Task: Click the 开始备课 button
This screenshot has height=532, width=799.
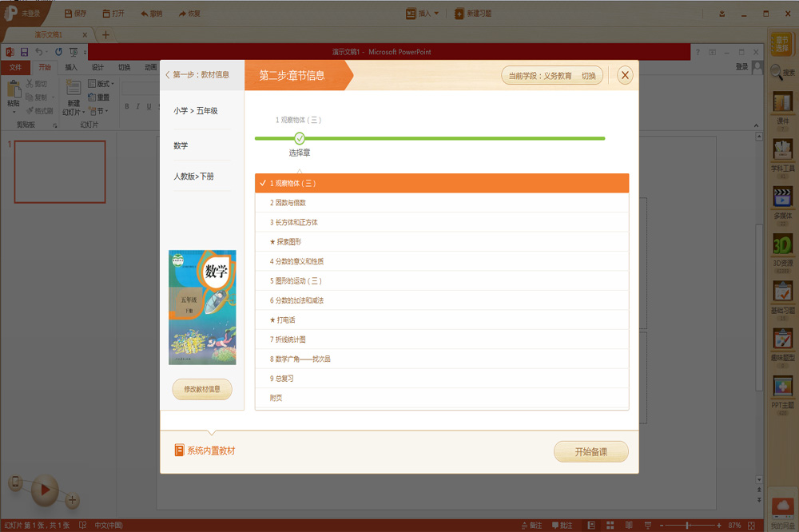Action: [x=591, y=452]
